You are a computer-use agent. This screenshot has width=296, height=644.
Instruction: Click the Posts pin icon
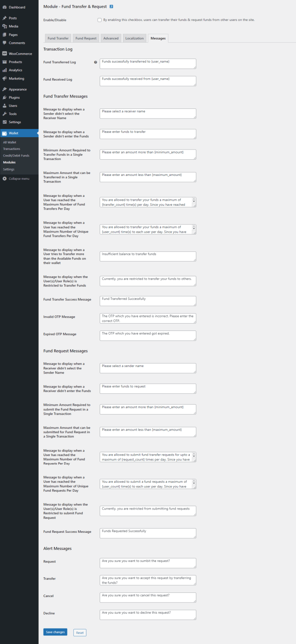[x=5, y=18]
